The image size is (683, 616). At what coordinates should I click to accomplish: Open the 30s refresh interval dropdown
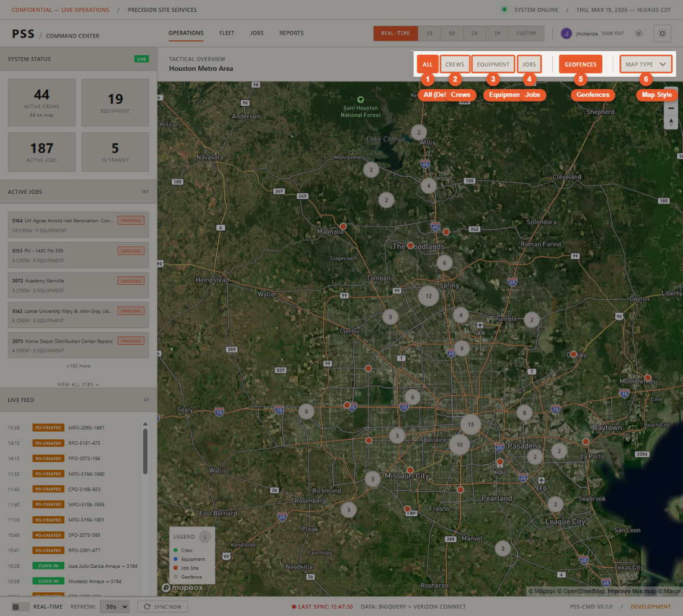[x=114, y=606]
